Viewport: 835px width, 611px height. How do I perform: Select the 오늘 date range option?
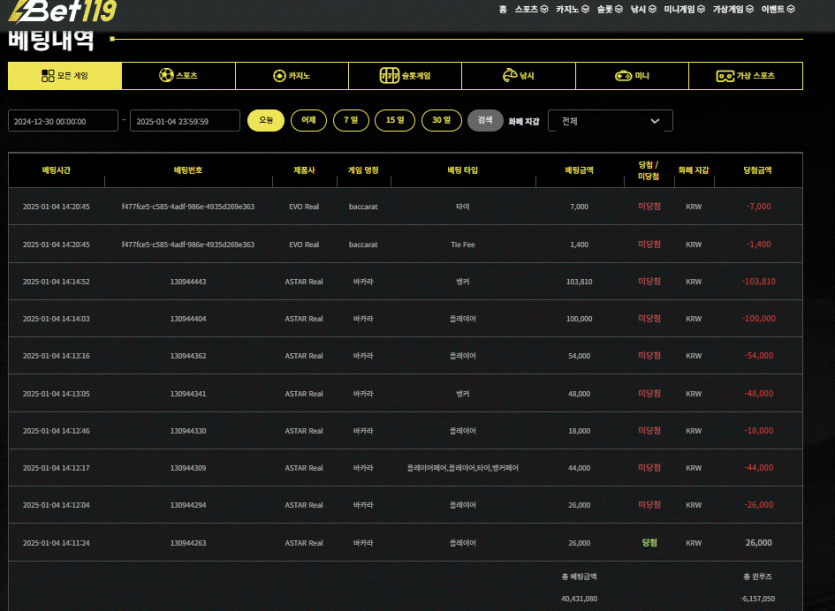pos(266,120)
